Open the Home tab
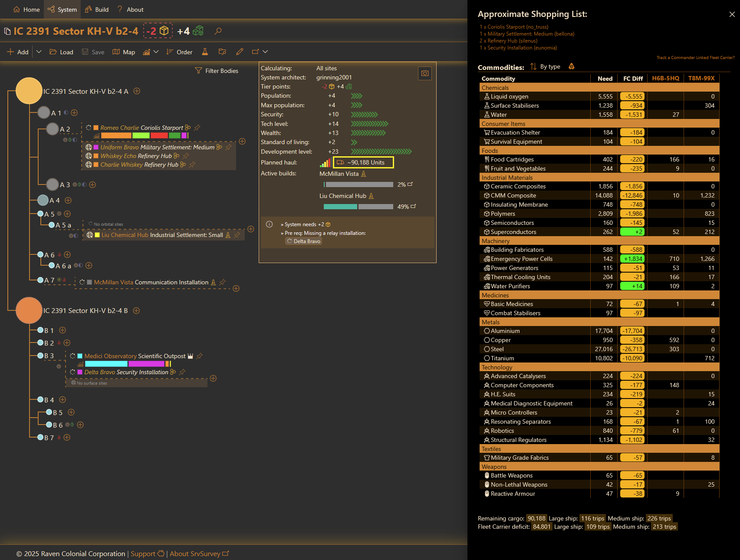Viewport: 740px width, 560px height. pos(26,10)
